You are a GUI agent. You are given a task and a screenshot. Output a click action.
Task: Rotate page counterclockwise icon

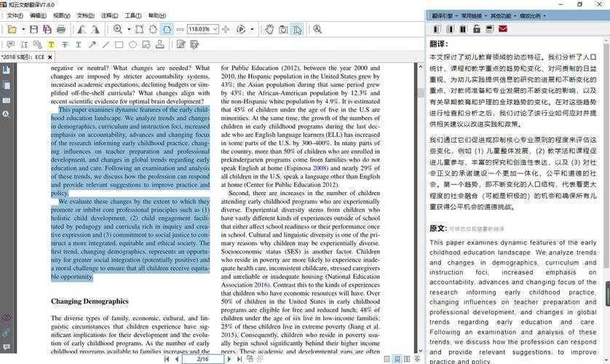click(82, 30)
